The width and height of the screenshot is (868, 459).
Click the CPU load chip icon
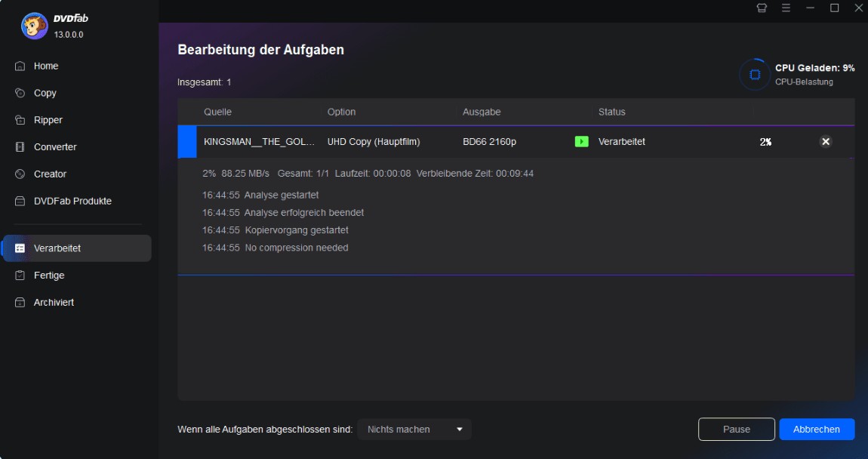(755, 74)
